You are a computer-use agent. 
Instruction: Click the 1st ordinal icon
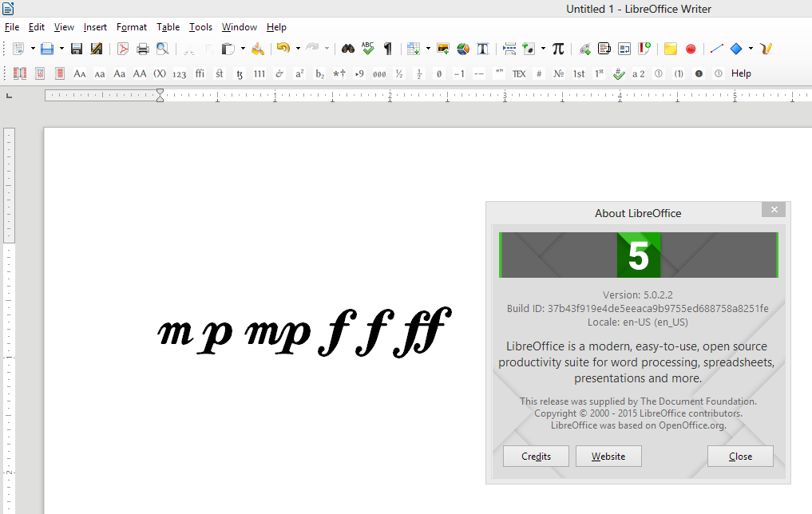click(x=578, y=73)
